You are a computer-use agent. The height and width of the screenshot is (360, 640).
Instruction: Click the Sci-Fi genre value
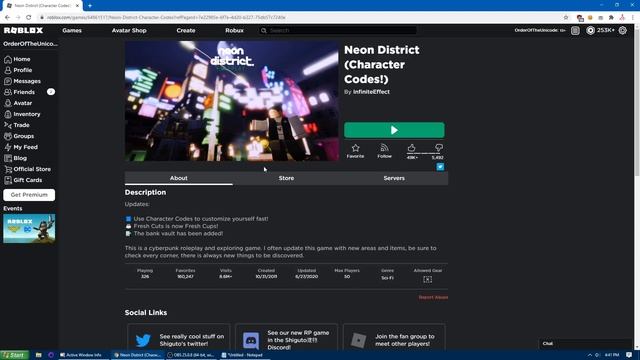387,278
